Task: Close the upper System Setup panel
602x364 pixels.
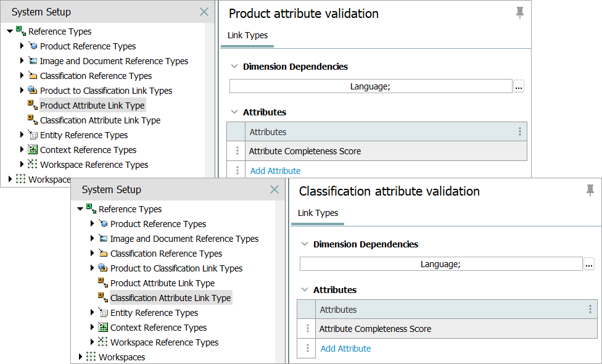Action: click(x=204, y=12)
